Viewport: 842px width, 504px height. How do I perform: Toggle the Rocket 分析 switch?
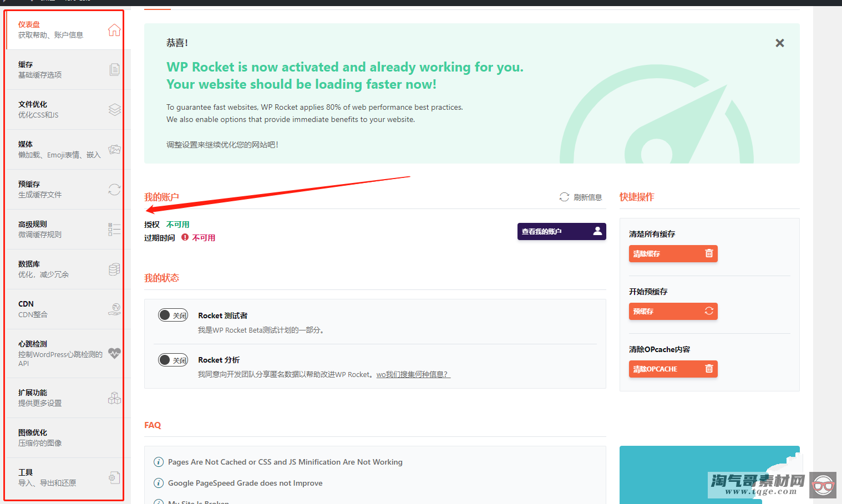[x=173, y=360]
